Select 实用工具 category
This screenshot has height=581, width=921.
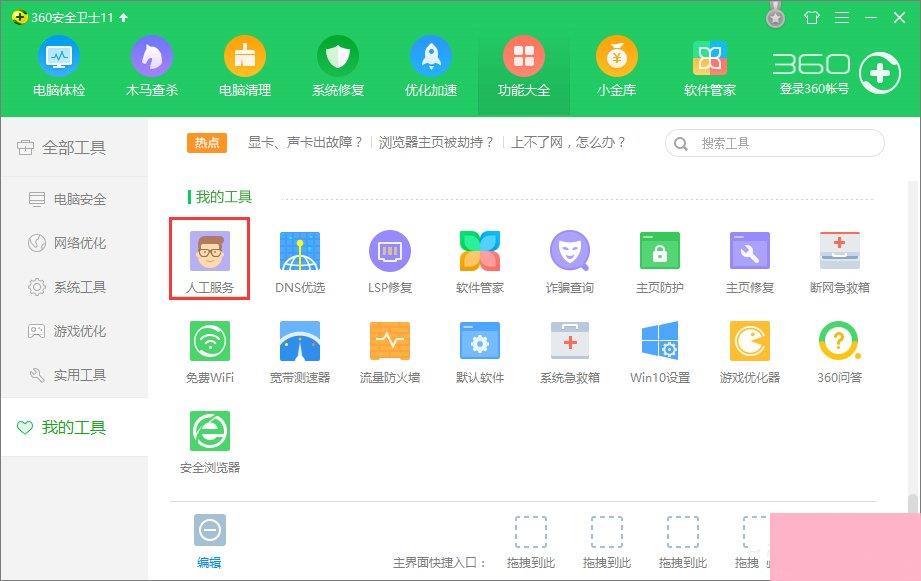[67, 375]
